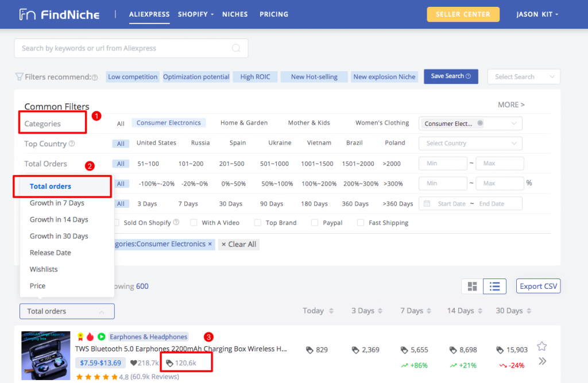
Task: Click the Filters recommend help icon
Action: pos(95,78)
